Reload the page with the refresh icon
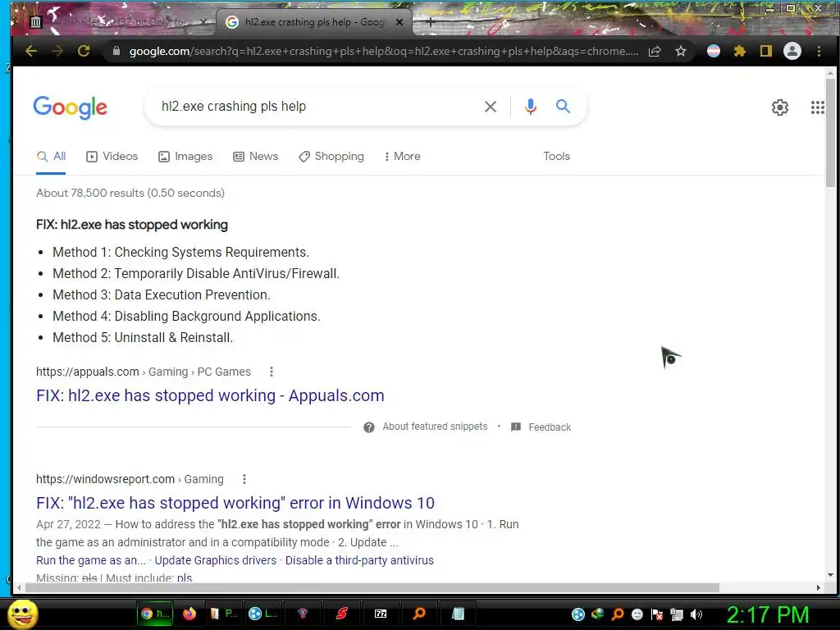Image resolution: width=840 pixels, height=630 pixels. click(84, 51)
